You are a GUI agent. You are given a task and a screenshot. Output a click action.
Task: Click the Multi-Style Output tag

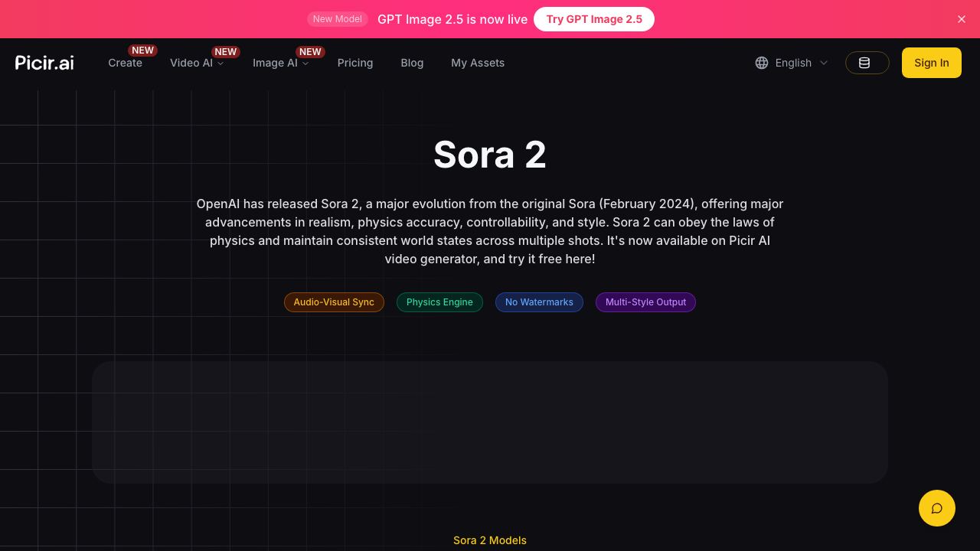(645, 302)
